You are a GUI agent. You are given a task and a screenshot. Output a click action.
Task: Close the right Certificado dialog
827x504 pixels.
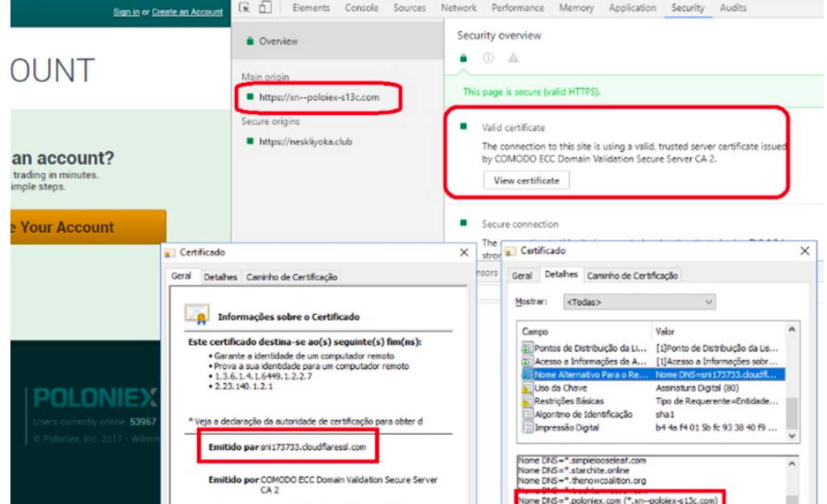click(x=804, y=251)
